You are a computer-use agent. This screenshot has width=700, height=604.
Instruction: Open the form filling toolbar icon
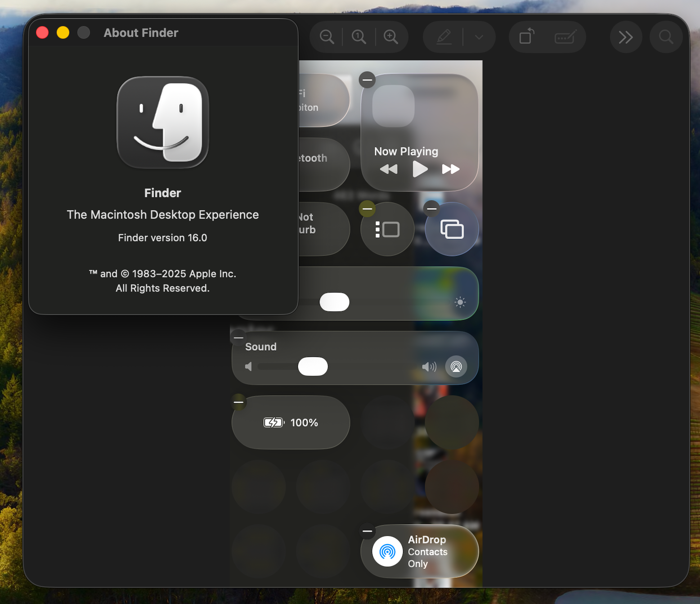pyautogui.click(x=565, y=37)
